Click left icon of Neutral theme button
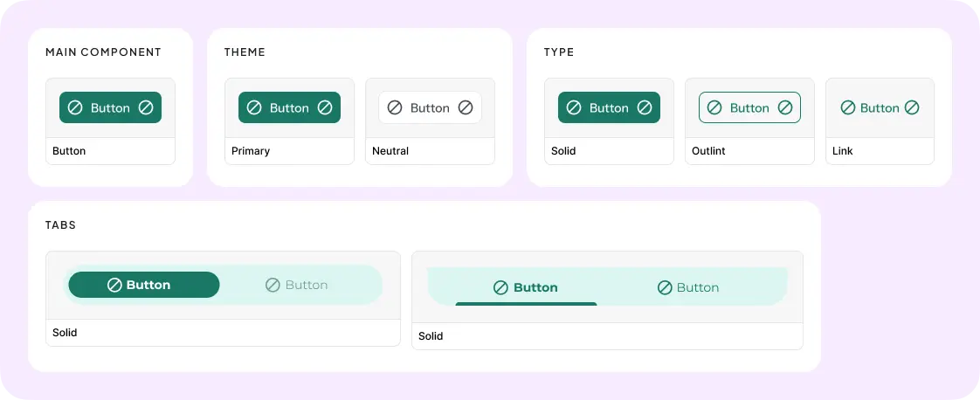 pyautogui.click(x=395, y=107)
